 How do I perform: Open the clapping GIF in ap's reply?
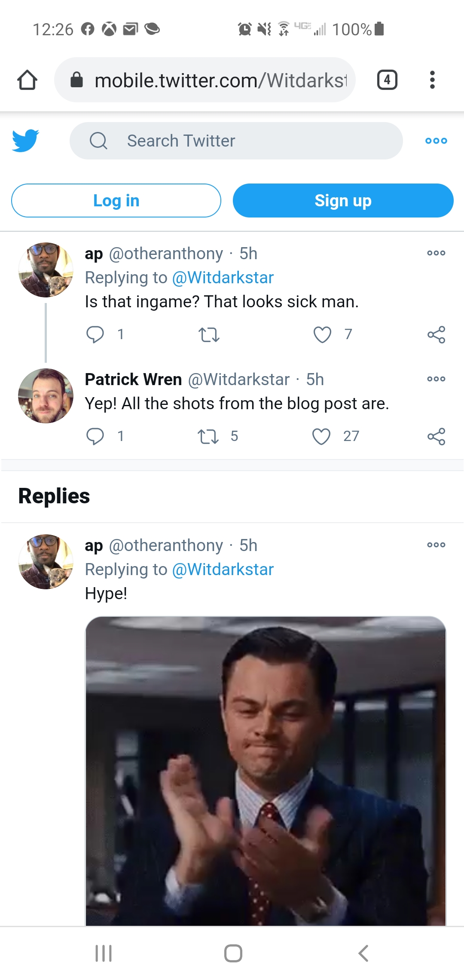266,769
